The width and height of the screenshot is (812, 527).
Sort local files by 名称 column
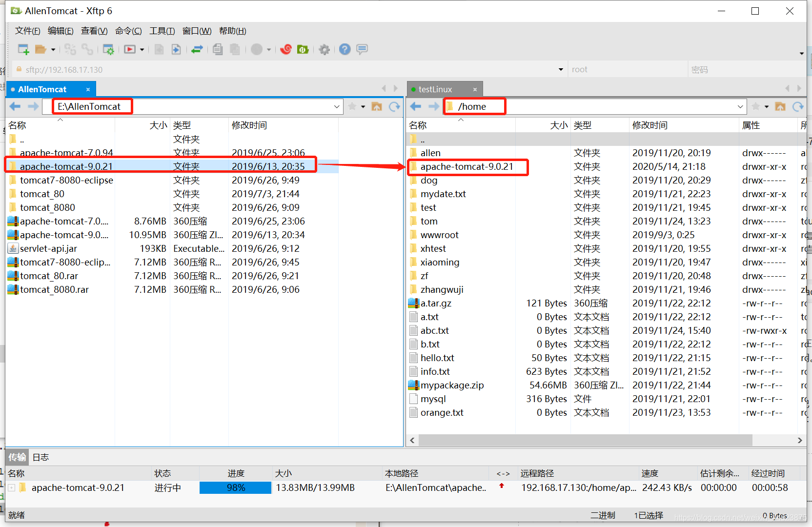click(61, 125)
